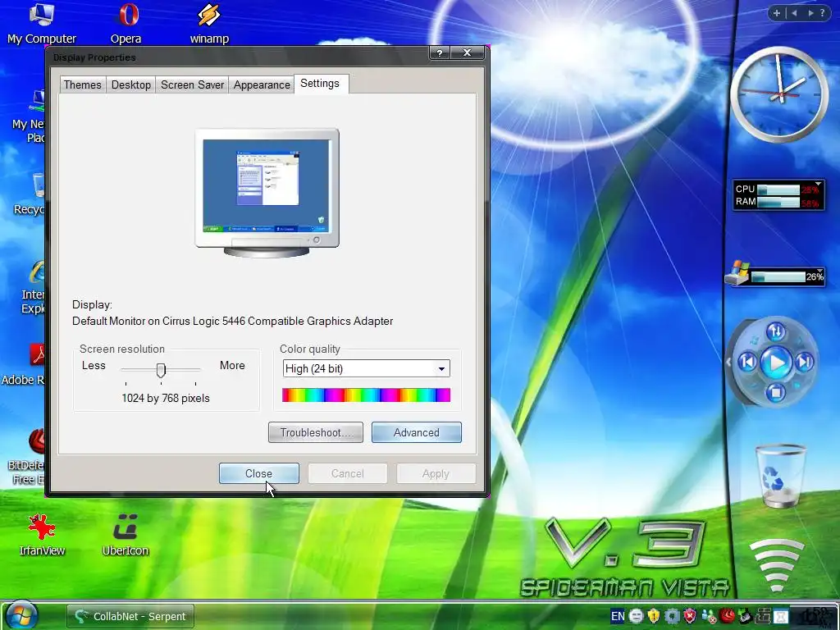Click the sidebar help question mark
Screen dimensions: 840x630
tap(822, 13)
